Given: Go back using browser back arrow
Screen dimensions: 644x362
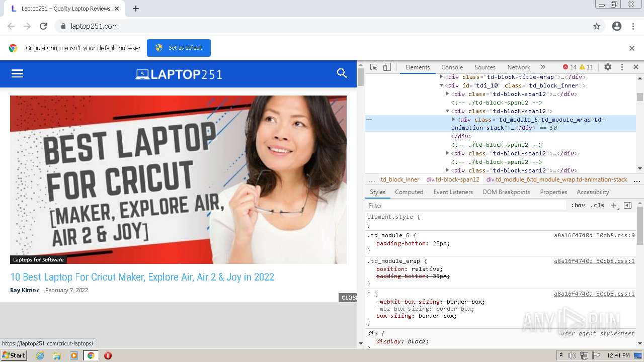Looking at the screenshot, I should 11,26.
